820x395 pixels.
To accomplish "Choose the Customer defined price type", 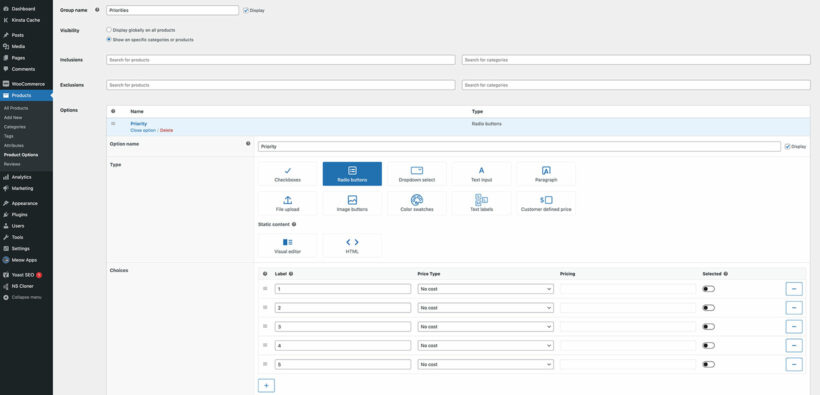I will 546,203.
